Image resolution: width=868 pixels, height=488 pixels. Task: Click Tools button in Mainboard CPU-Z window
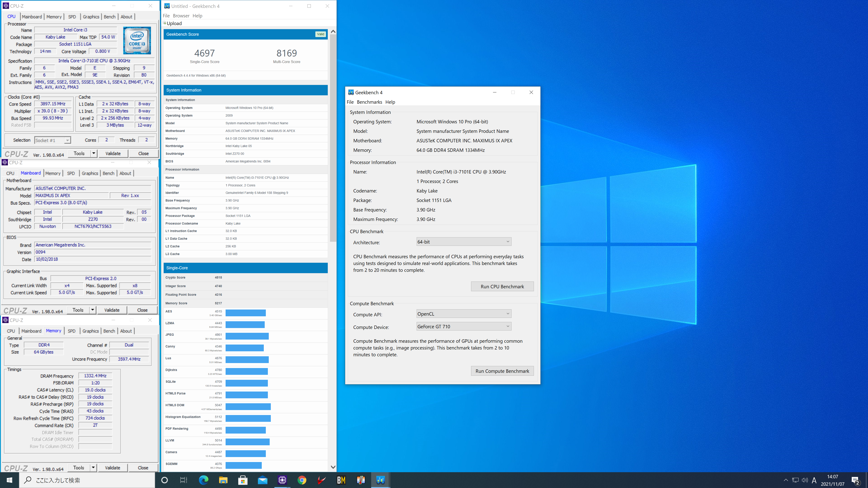coord(78,310)
